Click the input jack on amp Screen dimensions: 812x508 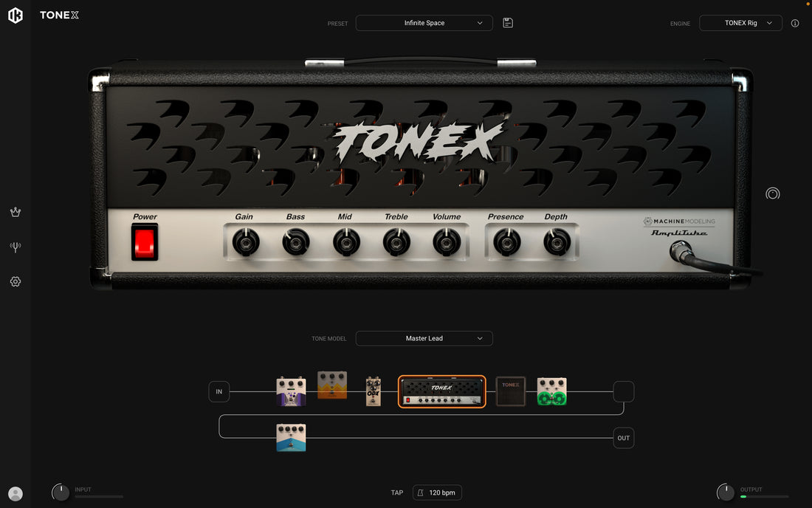pyautogui.click(x=681, y=252)
